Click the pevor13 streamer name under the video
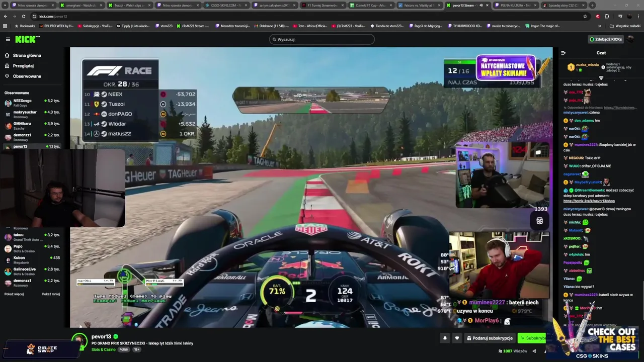The width and height of the screenshot is (644, 362). (x=101, y=336)
